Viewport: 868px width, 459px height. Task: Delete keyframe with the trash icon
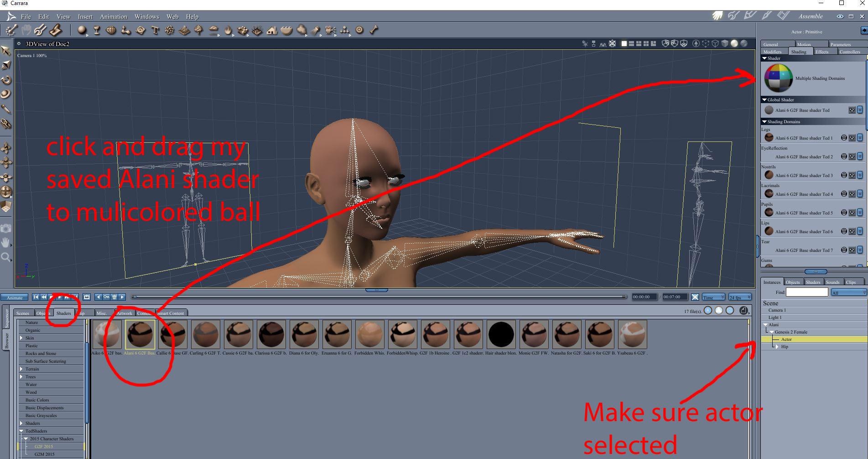(114, 297)
